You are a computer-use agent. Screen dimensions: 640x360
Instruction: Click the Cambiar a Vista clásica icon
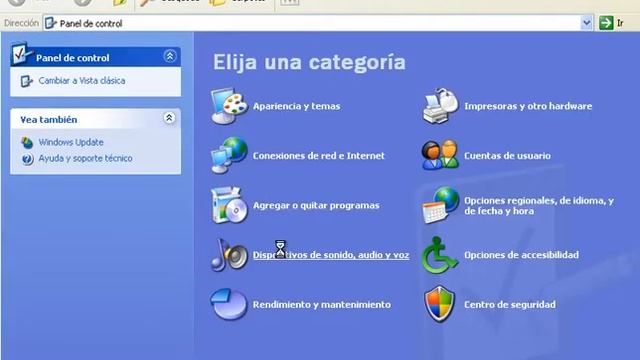[27, 81]
